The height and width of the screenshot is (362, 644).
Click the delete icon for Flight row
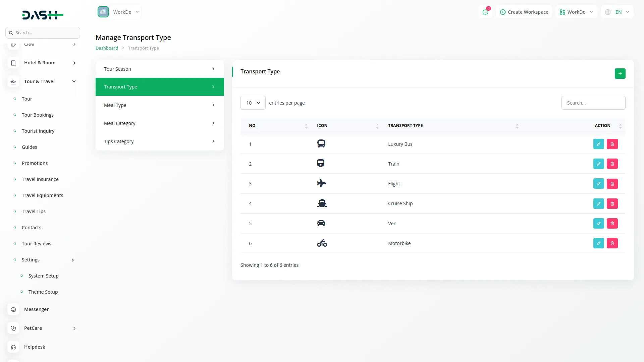point(612,184)
